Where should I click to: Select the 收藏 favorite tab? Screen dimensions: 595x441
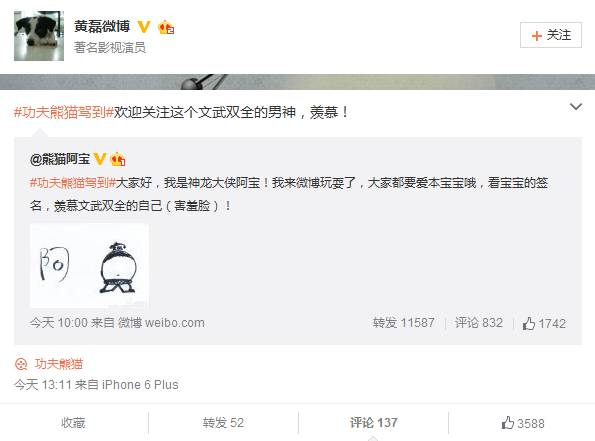click(x=73, y=422)
